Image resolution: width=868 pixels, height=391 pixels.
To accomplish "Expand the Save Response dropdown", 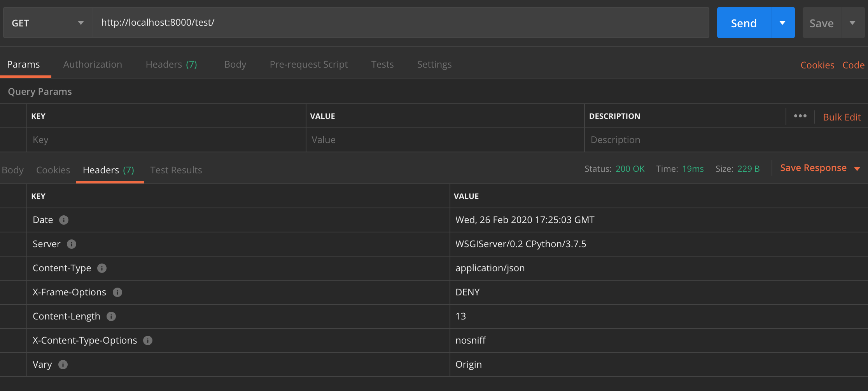I will [x=858, y=168].
